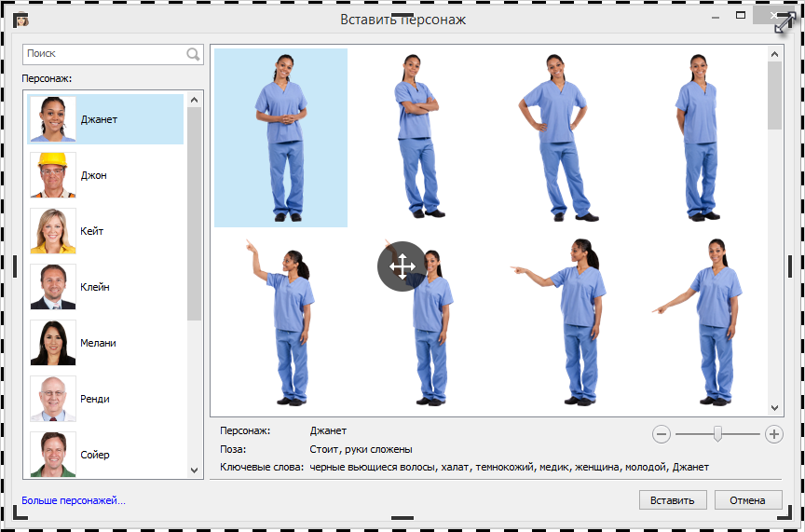This screenshot has width=805, height=532.
Task: Select character Мелани in the list
Action: point(105,343)
